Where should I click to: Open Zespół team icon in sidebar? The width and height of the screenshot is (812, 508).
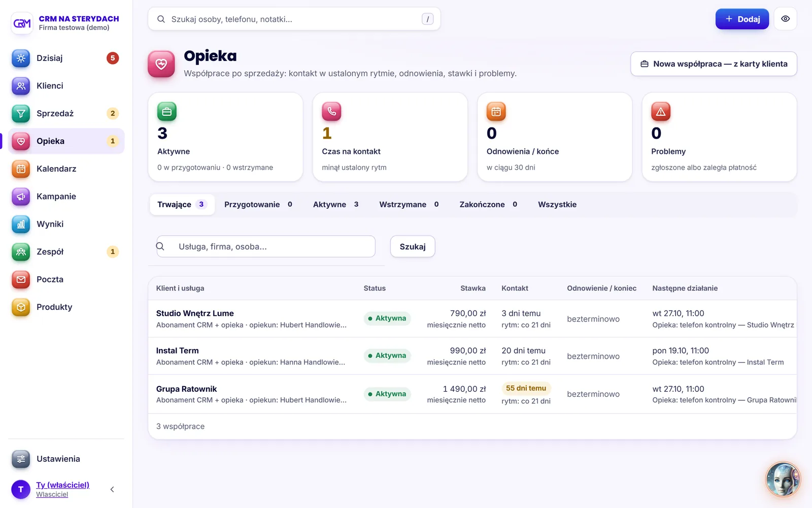(x=21, y=251)
